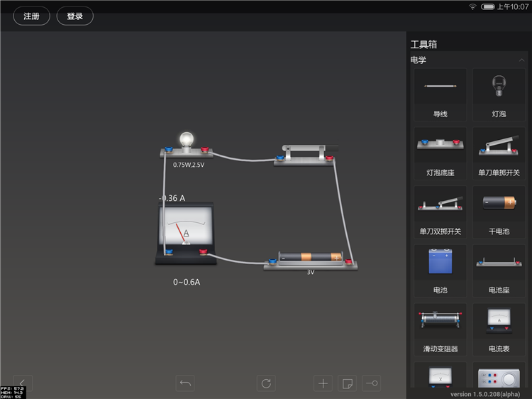Click battery holder blue terminal
The height and width of the screenshot is (399, 532).
[272, 261]
